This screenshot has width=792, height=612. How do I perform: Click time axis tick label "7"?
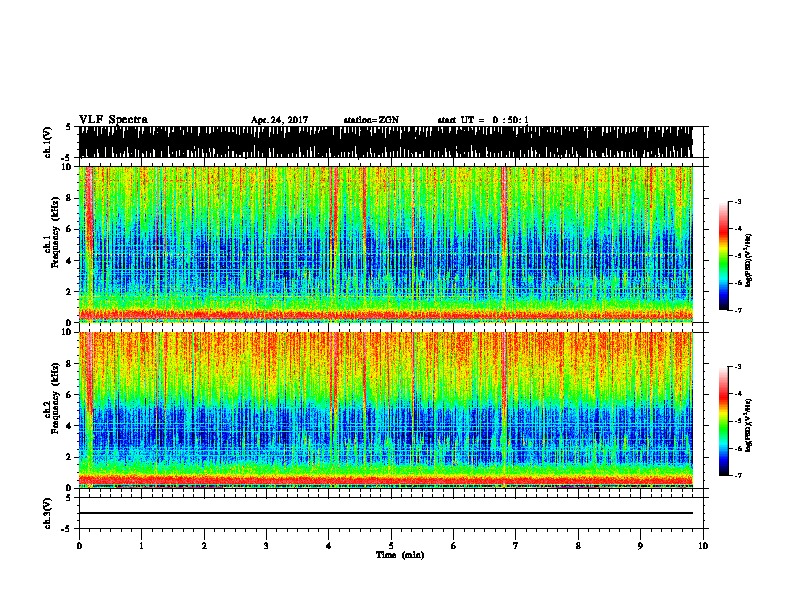(x=516, y=546)
